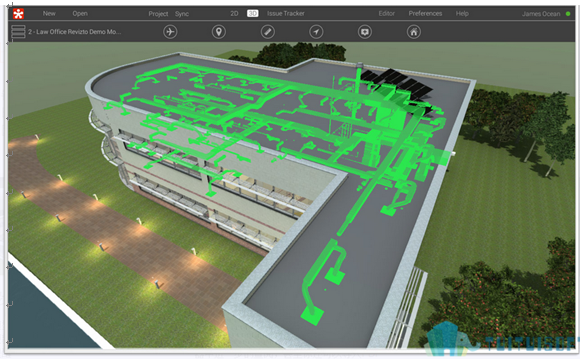Screen dimensions: 580x360
Task: Open the Project menu
Action: (158, 14)
